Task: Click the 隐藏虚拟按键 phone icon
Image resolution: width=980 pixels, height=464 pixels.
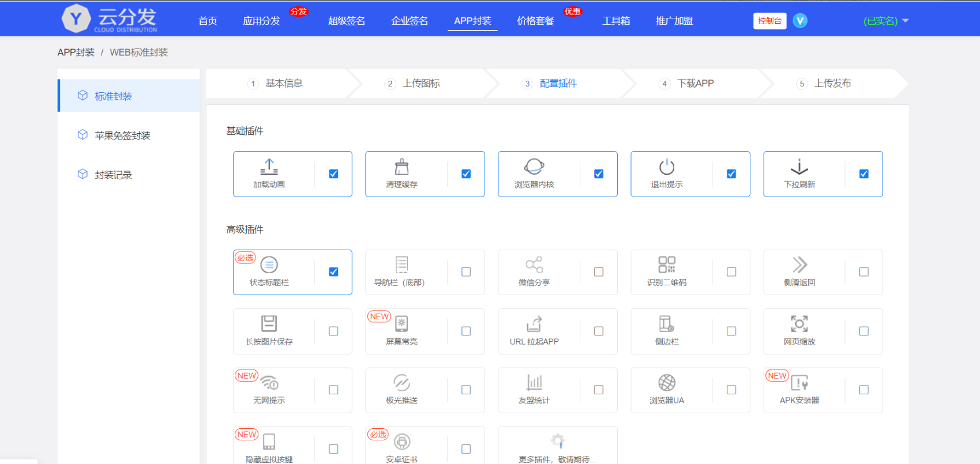Action: [269, 442]
